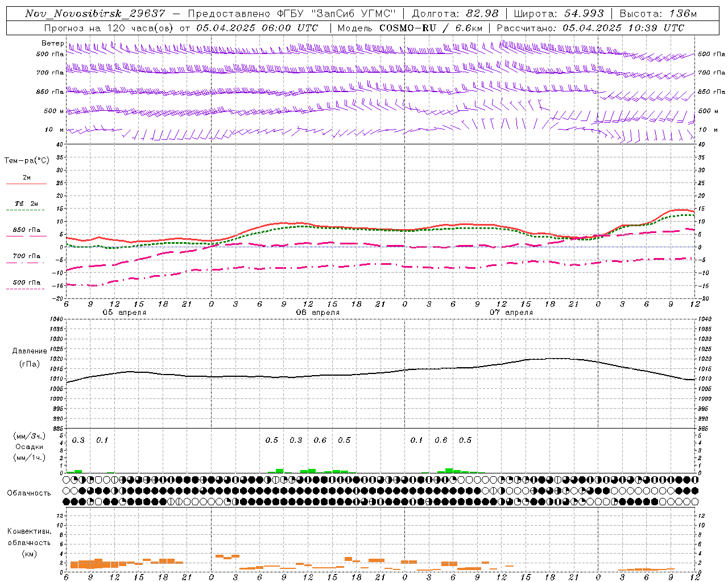Click the Долгота: 82.98 value
The image size is (728, 582).
pyautogui.click(x=455, y=14)
